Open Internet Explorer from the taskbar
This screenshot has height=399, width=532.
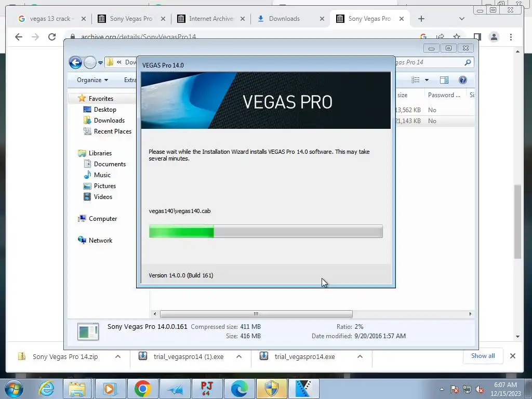46,389
